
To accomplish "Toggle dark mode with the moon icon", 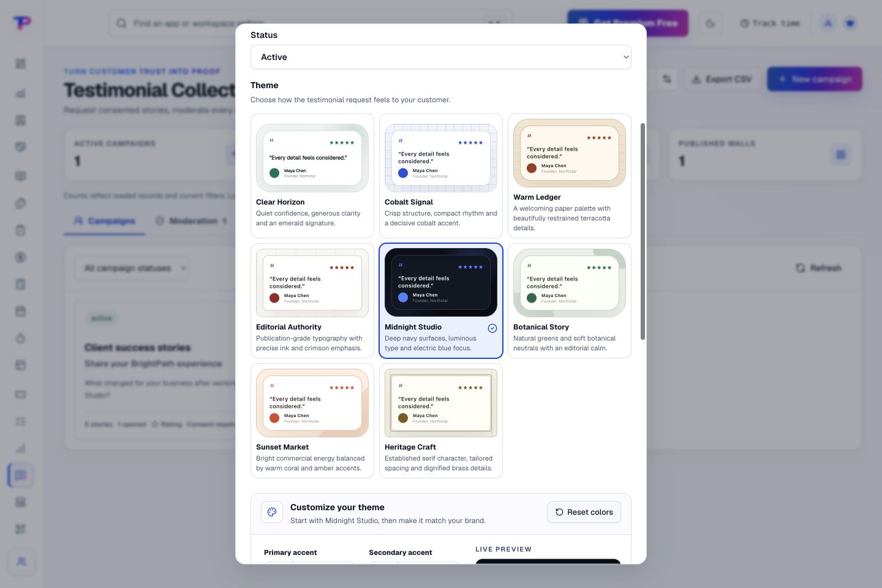I will coord(710,23).
